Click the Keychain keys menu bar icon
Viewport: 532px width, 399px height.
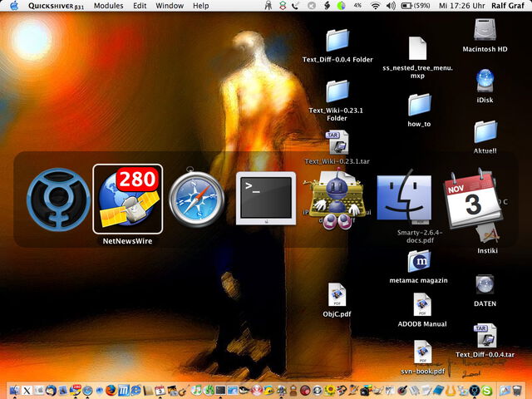(x=268, y=6)
